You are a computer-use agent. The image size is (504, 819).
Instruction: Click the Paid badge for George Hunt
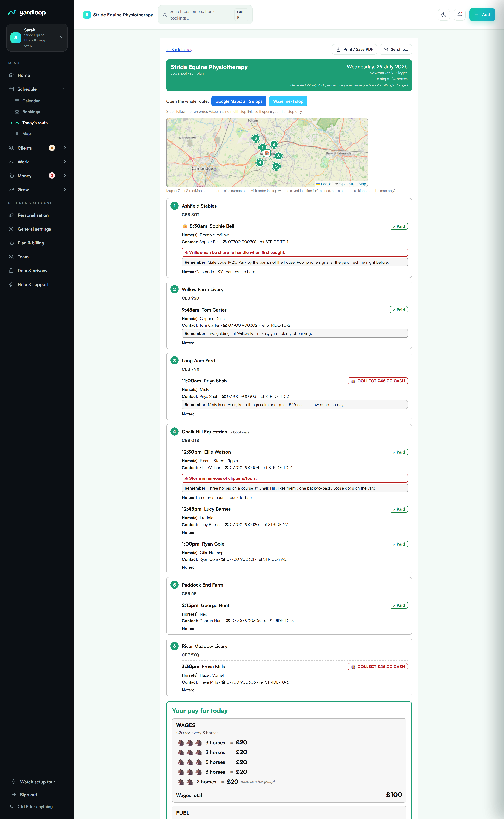tap(399, 605)
